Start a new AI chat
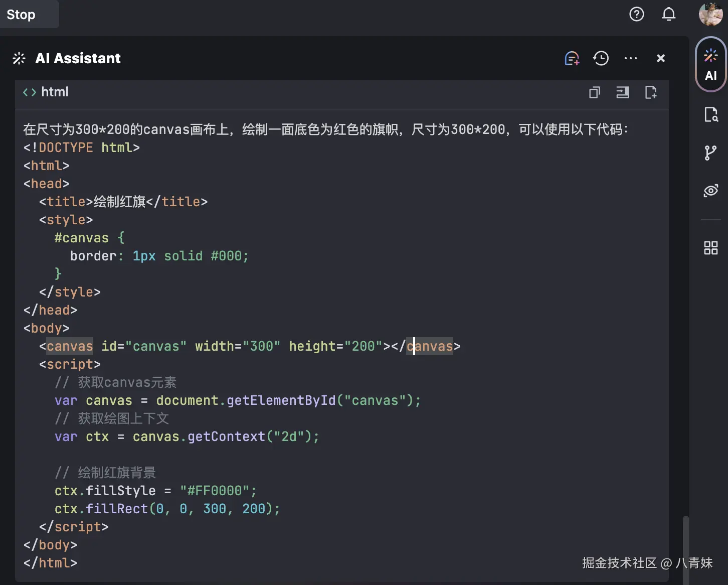The image size is (728, 585). [572, 59]
